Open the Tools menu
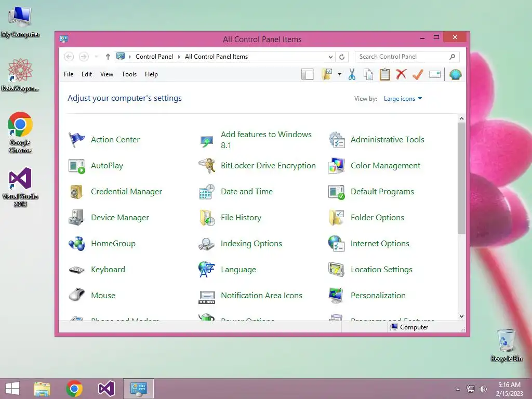This screenshot has height=399, width=532. [129, 74]
